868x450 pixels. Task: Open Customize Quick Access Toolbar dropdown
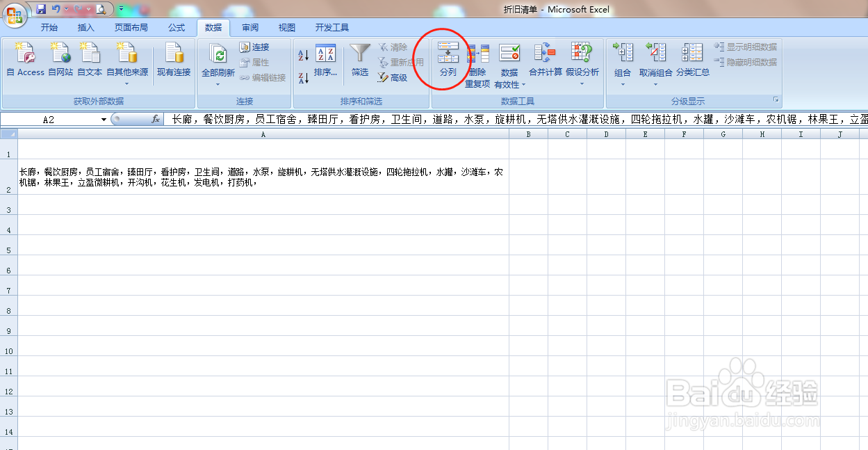[121, 9]
